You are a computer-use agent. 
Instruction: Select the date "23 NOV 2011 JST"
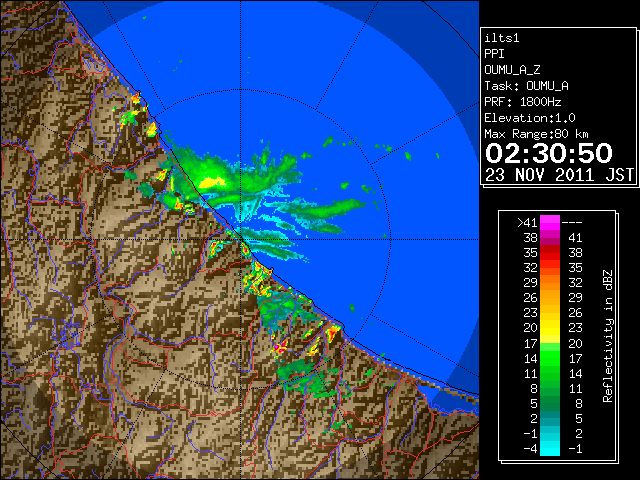pyautogui.click(x=560, y=175)
